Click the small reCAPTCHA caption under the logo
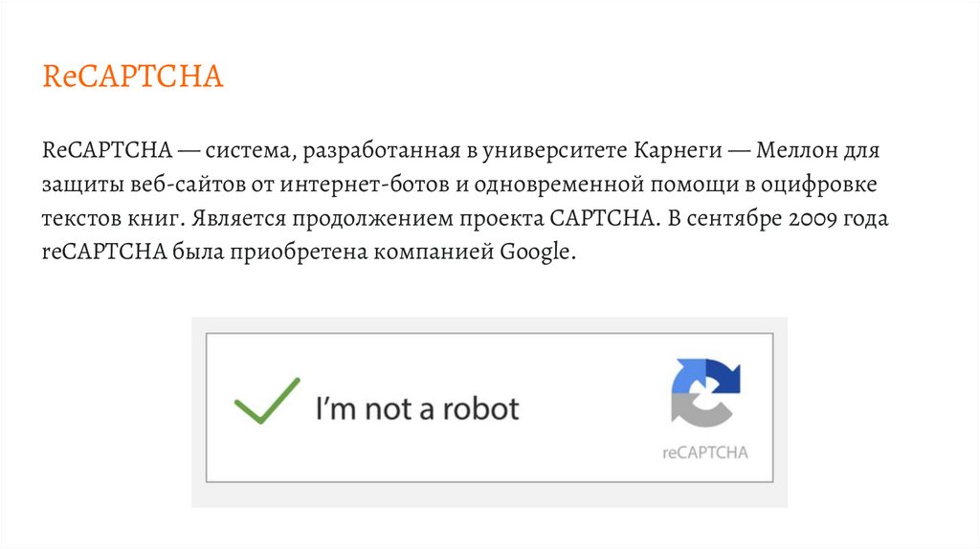This screenshot has width=980, height=549. (704, 451)
